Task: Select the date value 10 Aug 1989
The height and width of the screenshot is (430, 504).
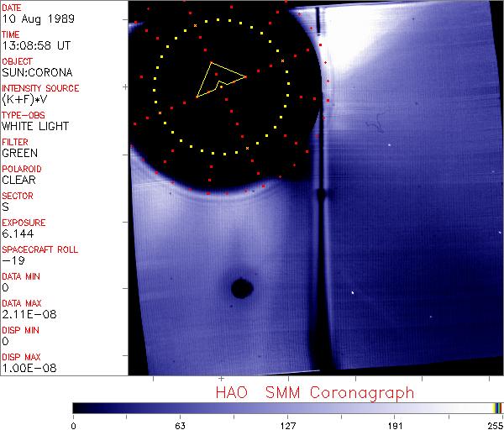Action: click(x=39, y=19)
